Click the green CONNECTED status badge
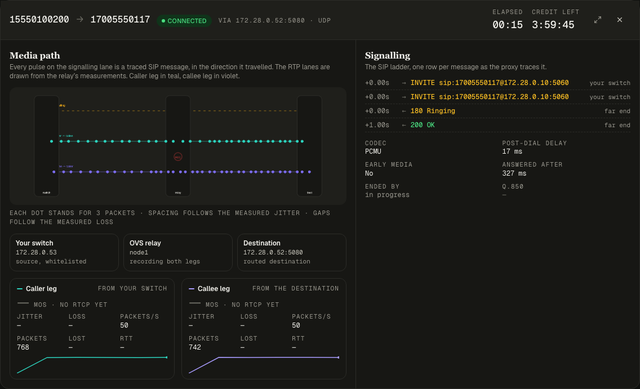The width and height of the screenshot is (640, 389). (x=184, y=20)
